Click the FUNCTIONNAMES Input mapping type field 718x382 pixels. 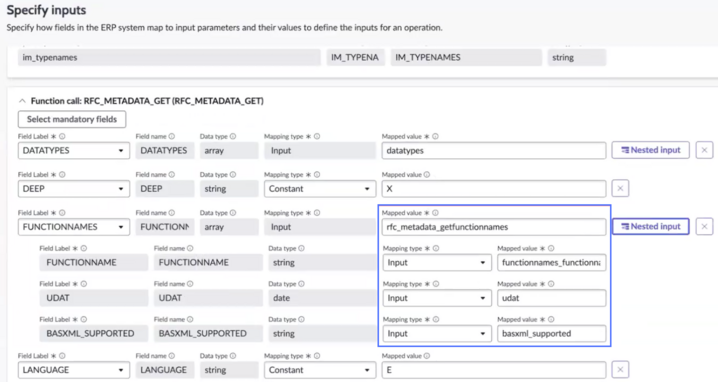click(x=320, y=227)
